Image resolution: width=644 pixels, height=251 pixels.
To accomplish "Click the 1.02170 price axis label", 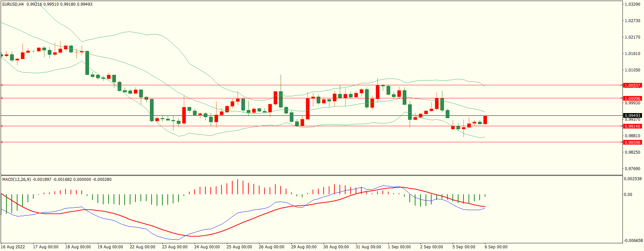I will click(632, 37).
